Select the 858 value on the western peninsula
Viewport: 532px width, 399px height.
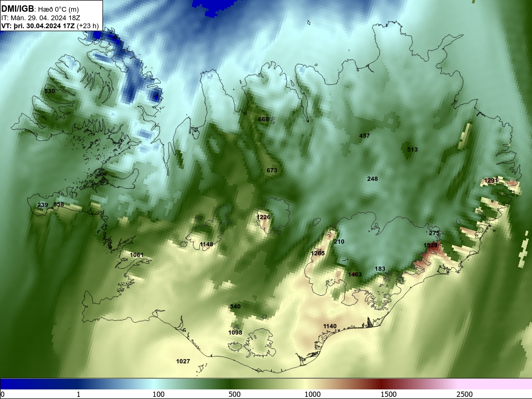59,204
